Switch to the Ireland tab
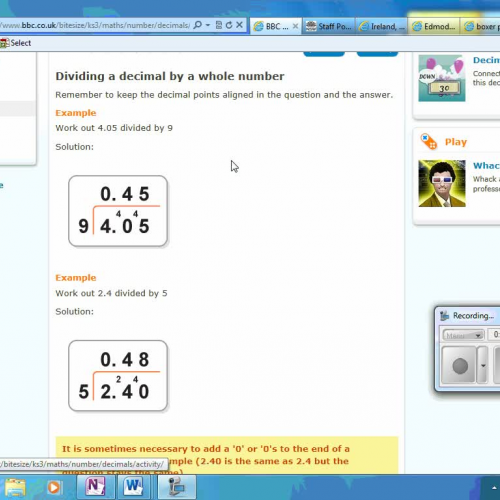Screen dimensions: 500x500 [x=382, y=26]
